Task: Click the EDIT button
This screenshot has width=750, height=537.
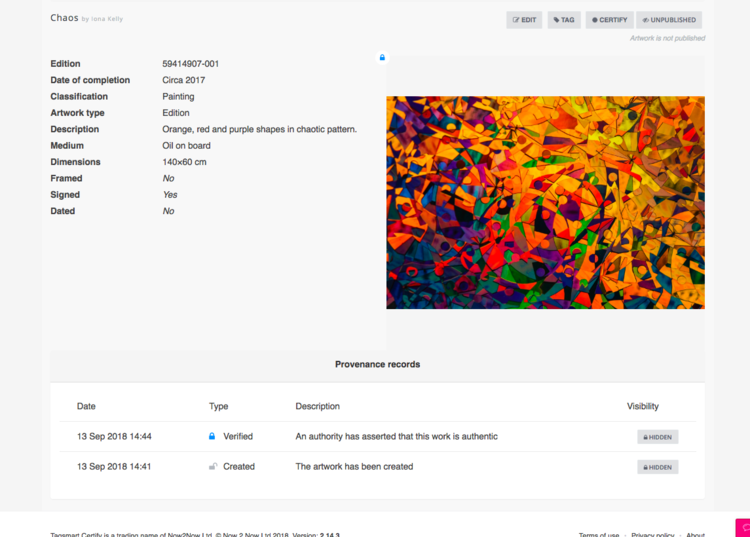Action: 524,20
